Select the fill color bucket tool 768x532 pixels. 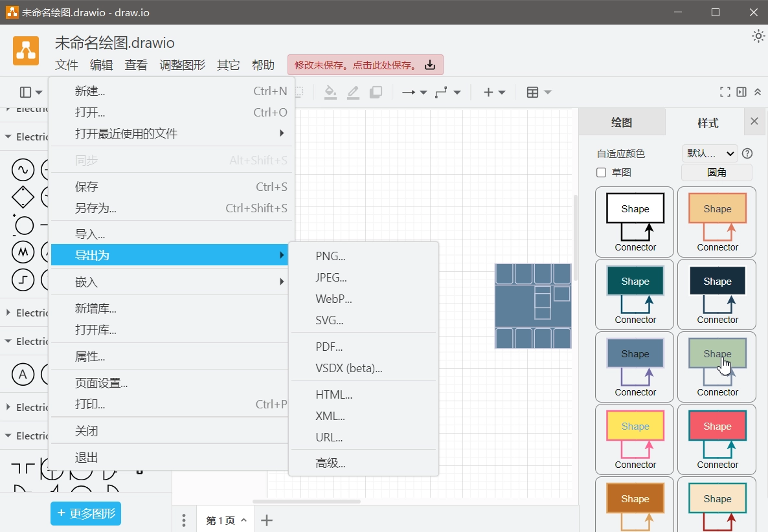click(331, 92)
